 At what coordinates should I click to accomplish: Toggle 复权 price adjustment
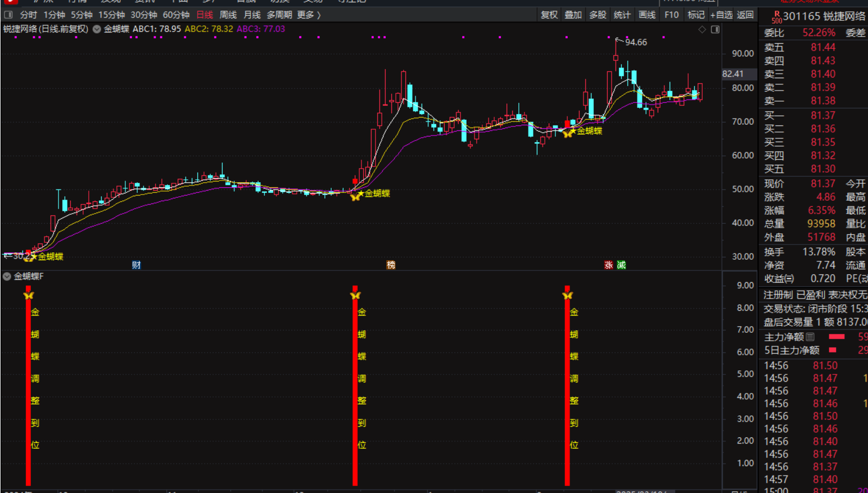point(549,15)
